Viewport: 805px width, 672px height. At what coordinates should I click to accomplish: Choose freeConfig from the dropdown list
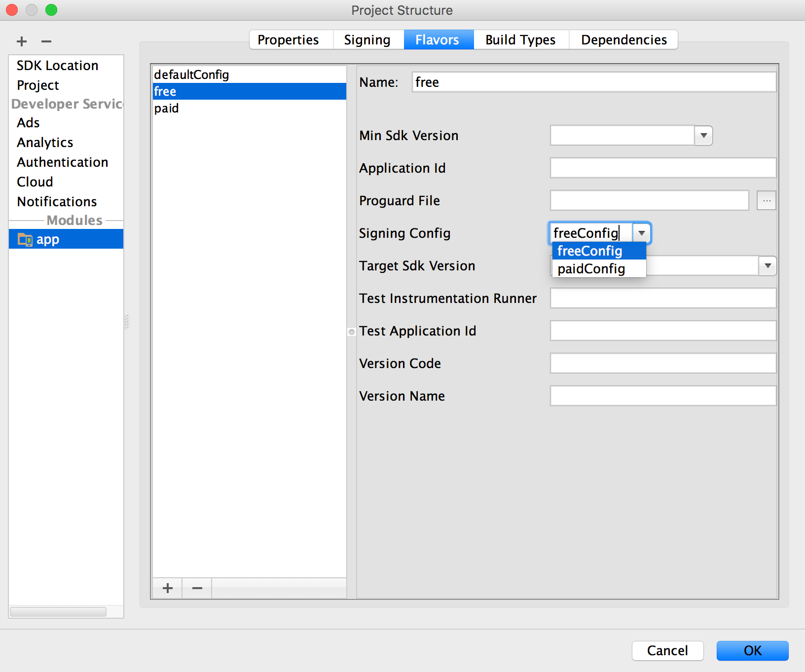click(x=590, y=251)
